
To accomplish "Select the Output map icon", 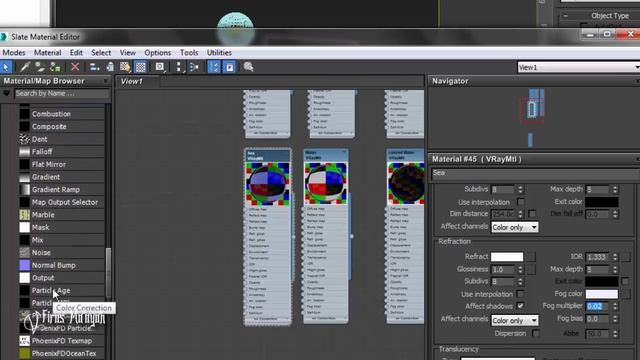I will pos(24,278).
